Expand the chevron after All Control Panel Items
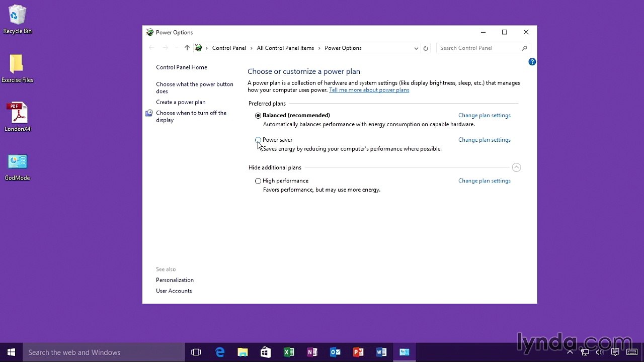The height and width of the screenshot is (362, 644). point(319,48)
